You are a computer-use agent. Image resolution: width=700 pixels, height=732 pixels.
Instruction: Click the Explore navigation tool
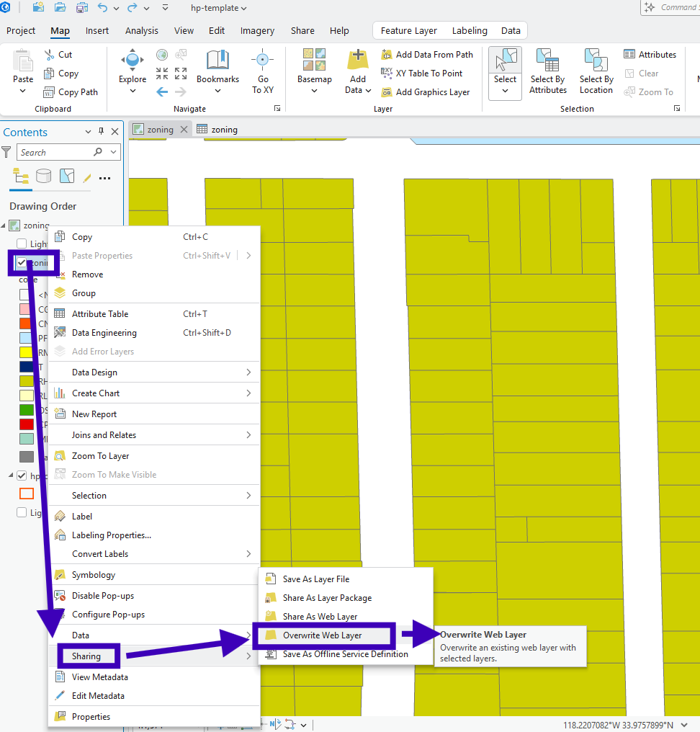pyautogui.click(x=133, y=65)
